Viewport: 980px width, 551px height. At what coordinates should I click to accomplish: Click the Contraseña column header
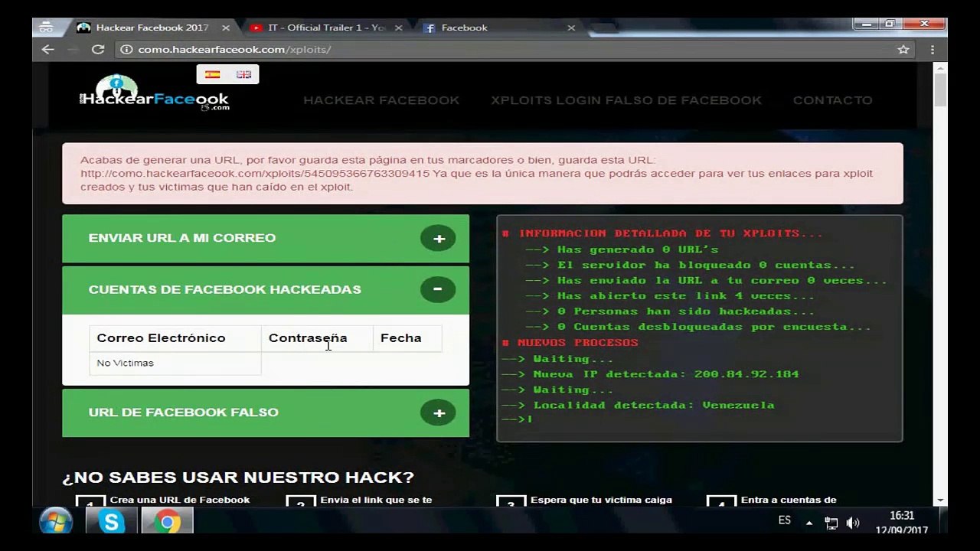[318, 338]
